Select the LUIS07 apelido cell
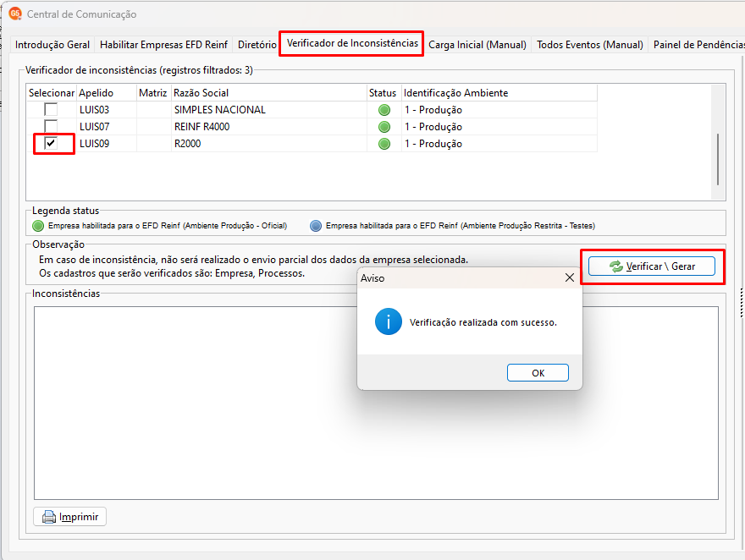 point(107,127)
